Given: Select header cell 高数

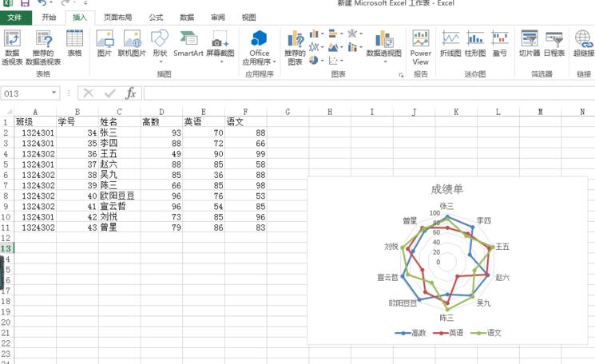Looking at the screenshot, I should click(161, 122).
